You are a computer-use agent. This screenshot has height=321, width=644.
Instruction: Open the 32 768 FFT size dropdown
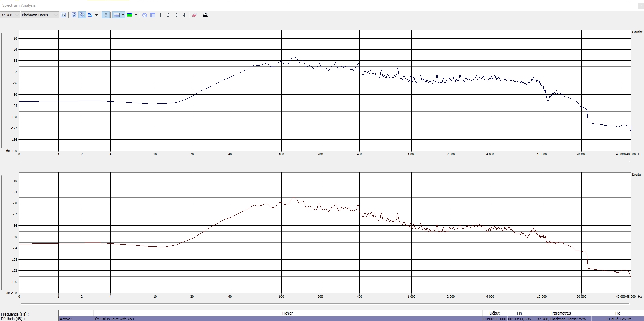click(x=10, y=15)
